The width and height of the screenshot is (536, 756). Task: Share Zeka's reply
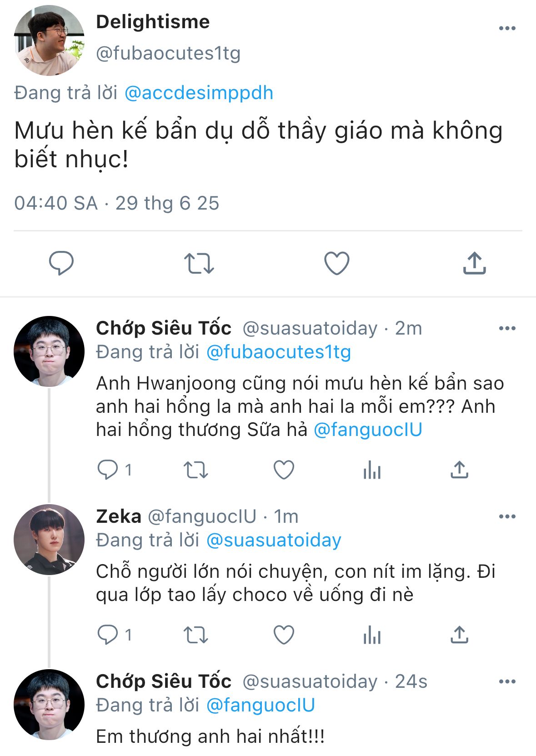pyautogui.click(x=459, y=635)
